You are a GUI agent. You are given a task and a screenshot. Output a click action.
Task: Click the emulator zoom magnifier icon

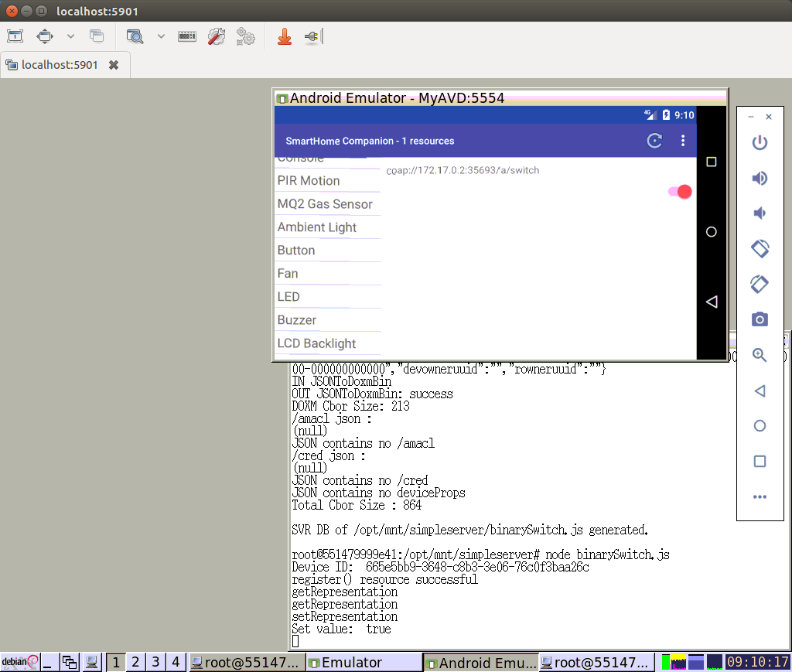760,355
